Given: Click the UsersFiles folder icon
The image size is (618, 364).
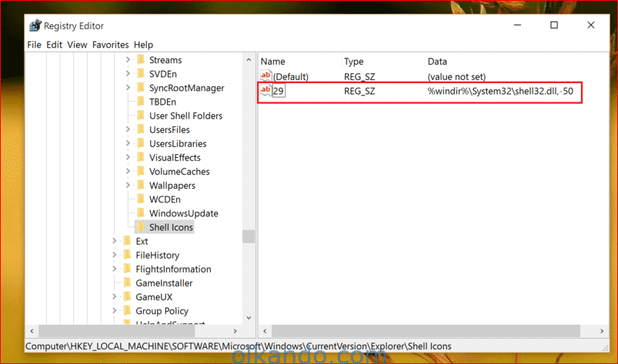Looking at the screenshot, I should point(140,129).
